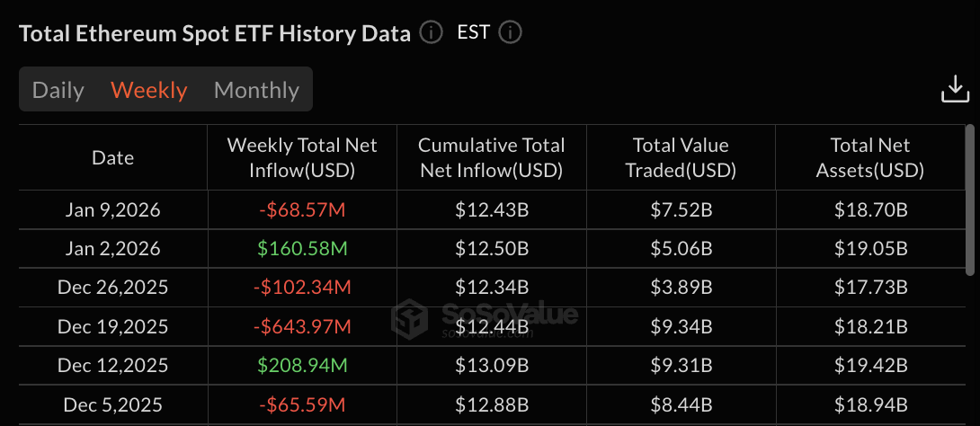Click the $3.89B value traded cell

click(682, 288)
